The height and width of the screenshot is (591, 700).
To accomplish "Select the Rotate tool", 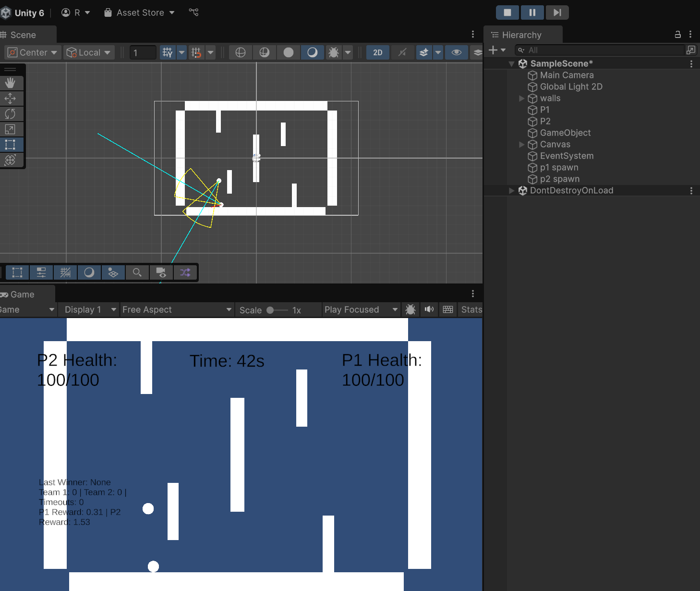I will point(10,114).
